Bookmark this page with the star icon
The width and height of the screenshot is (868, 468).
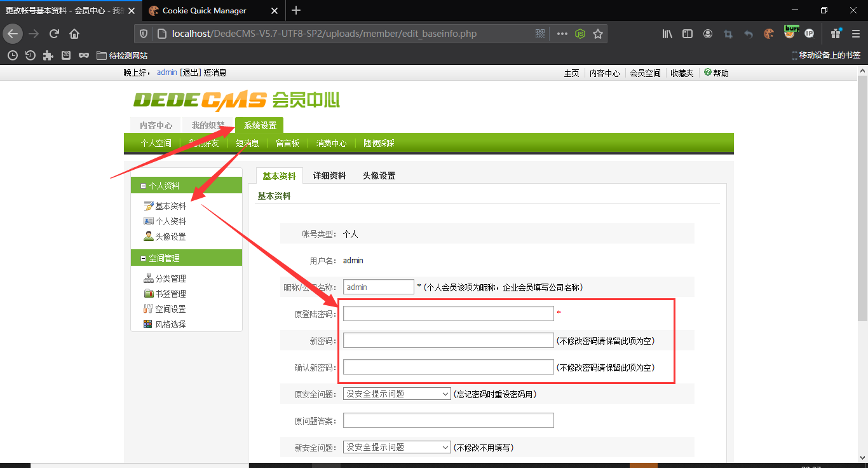tap(598, 34)
